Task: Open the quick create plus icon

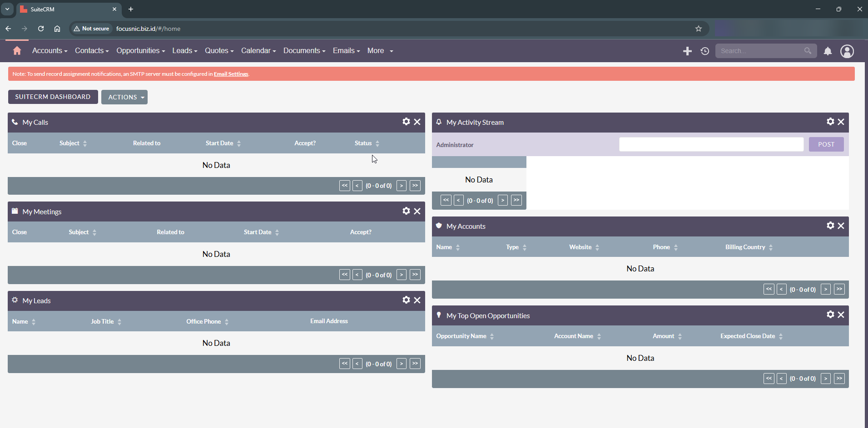Action: pyautogui.click(x=687, y=51)
